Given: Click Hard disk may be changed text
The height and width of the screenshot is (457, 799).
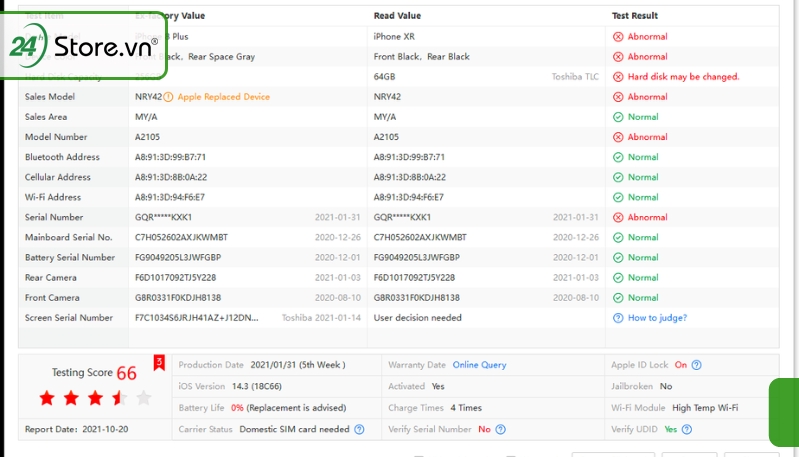Looking at the screenshot, I should pos(683,77).
